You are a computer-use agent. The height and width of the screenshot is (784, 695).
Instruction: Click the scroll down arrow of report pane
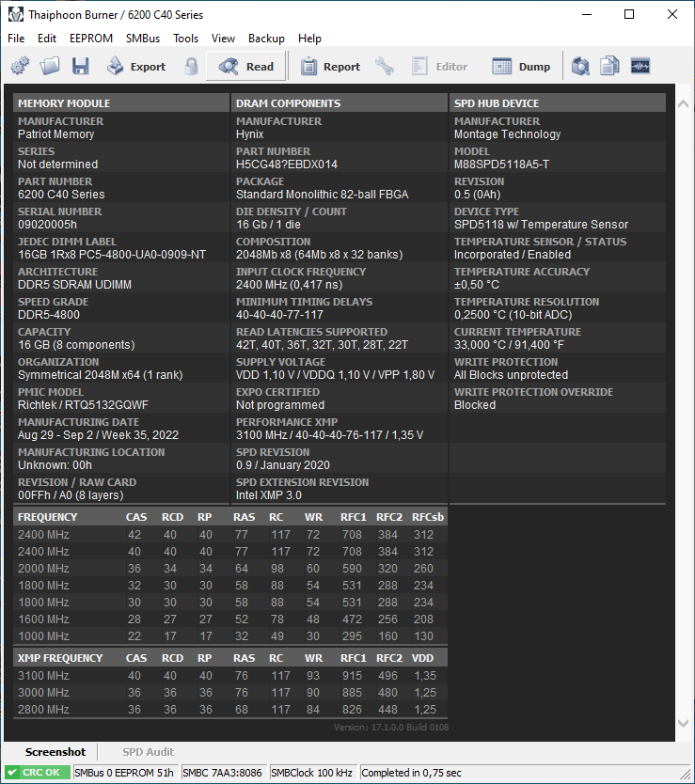pyautogui.click(x=683, y=723)
